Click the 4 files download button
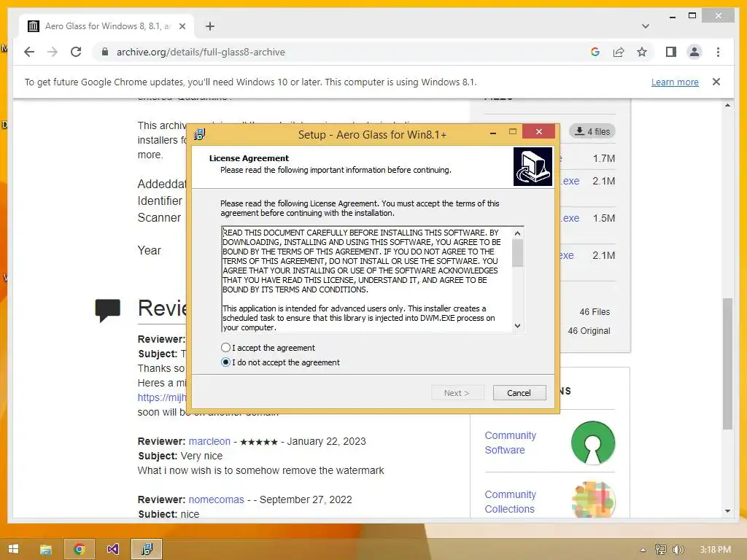This screenshot has width=747, height=560. (x=592, y=131)
